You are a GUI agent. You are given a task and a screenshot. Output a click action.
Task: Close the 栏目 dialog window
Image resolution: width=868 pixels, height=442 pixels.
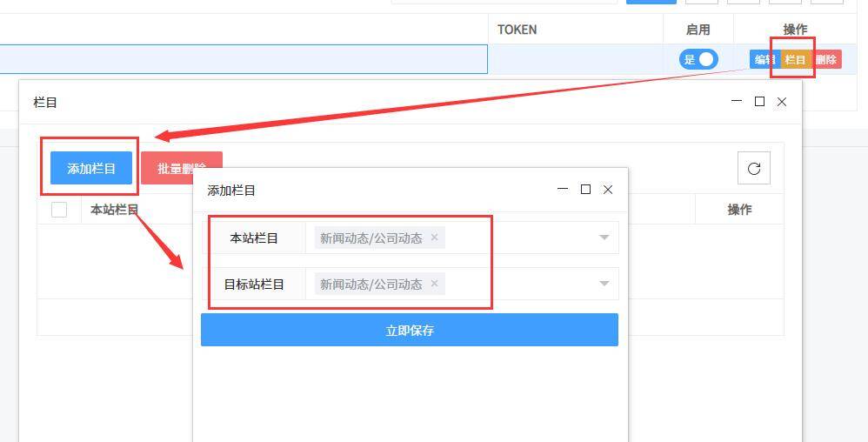tap(782, 101)
